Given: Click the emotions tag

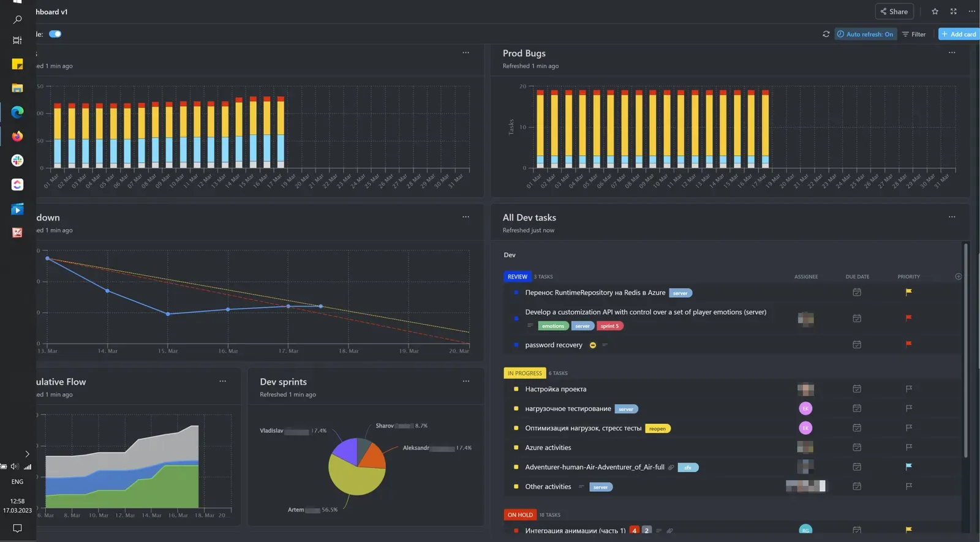Looking at the screenshot, I should click(x=553, y=326).
